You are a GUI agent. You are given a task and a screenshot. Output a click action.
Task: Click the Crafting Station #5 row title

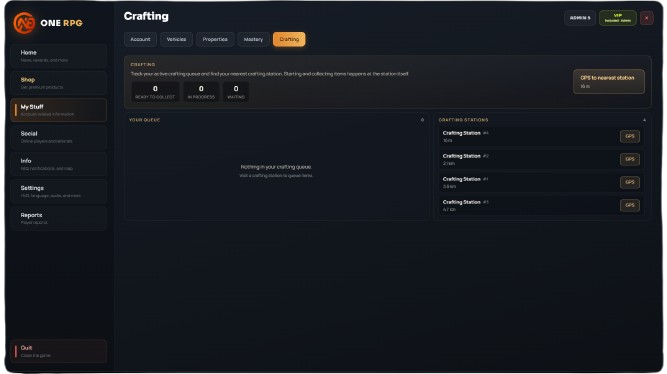click(465, 202)
